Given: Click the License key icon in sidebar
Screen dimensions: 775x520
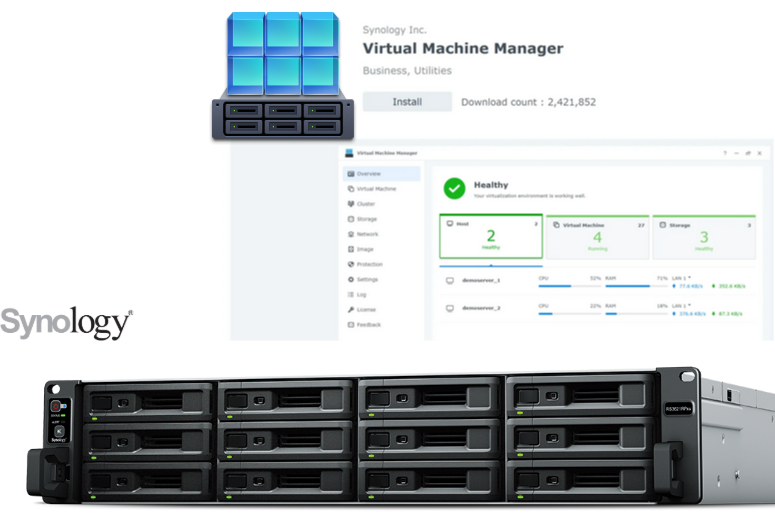Looking at the screenshot, I should click(351, 309).
